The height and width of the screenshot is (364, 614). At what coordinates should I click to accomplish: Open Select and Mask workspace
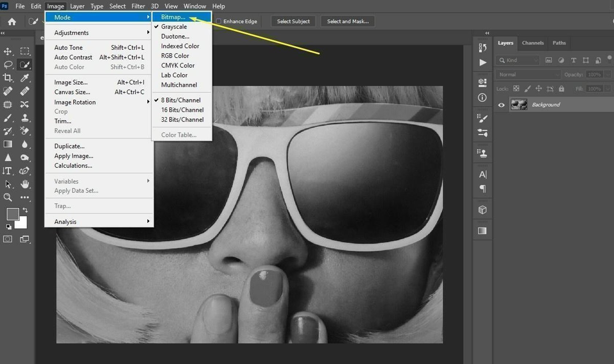click(347, 21)
